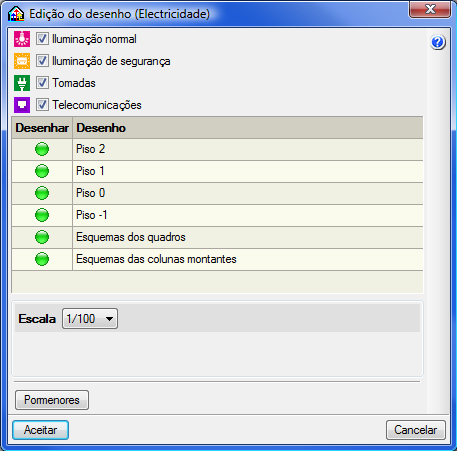Image resolution: width=457 pixels, height=451 pixels.
Task: Click the purple Telecomunicações icon
Action: (x=22, y=105)
